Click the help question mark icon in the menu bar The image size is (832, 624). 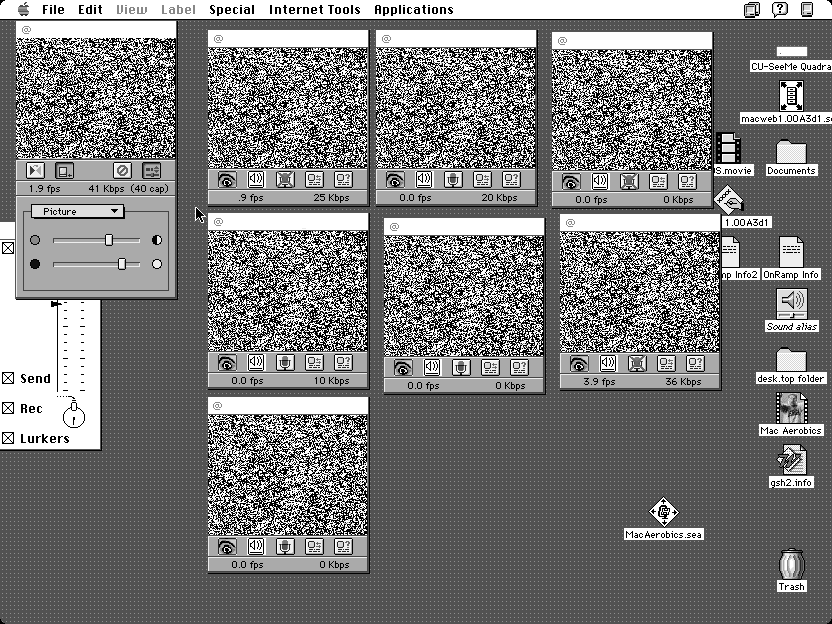(x=780, y=10)
